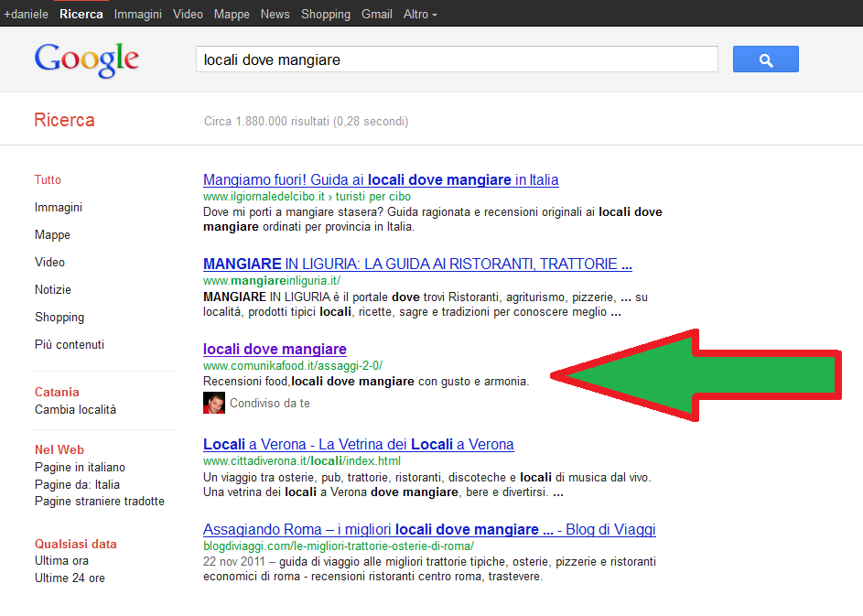Open Locali a Verona result title
The height and width of the screenshot is (616, 863).
[359, 444]
